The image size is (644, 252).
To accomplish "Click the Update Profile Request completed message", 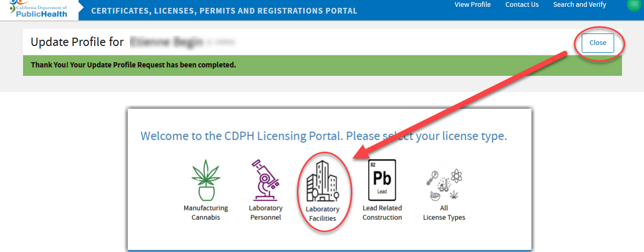I will pos(134,65).
